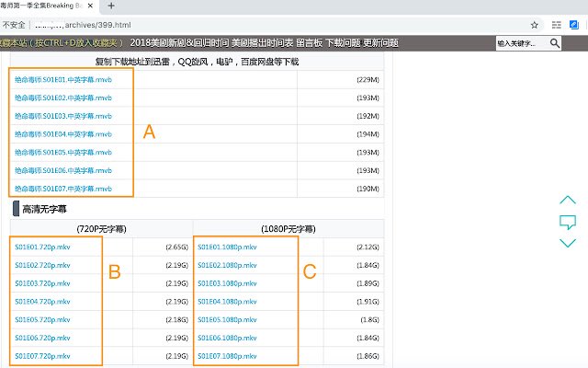Screen dimensions: 588x368
Task: Open S01E01.720p.mkv link
Action: coord(42,247)
